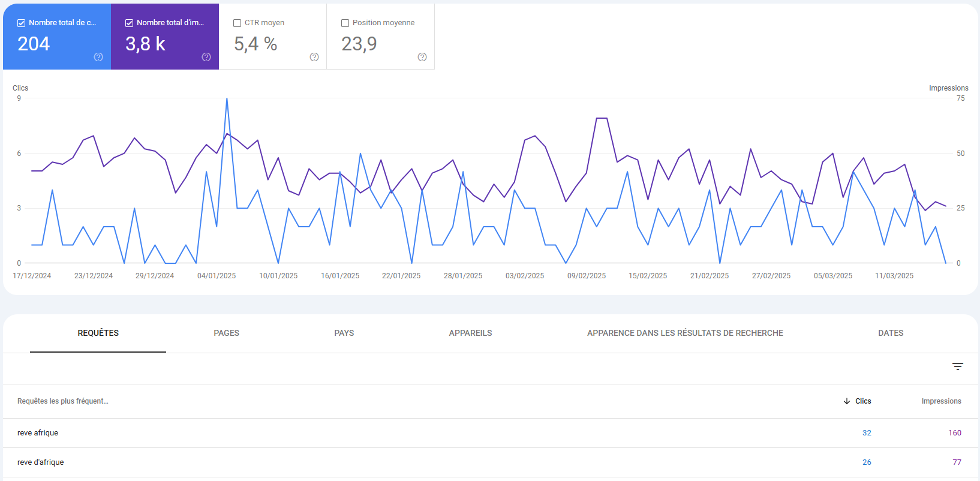Open help icon on CTR moyen card

[x=314, y=57]
